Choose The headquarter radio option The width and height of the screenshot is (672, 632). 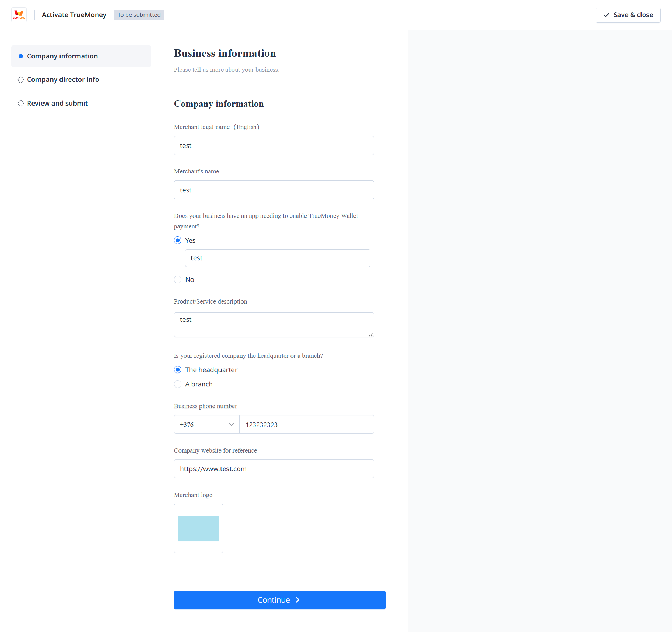pyautogui.click(x=178, y=370)
